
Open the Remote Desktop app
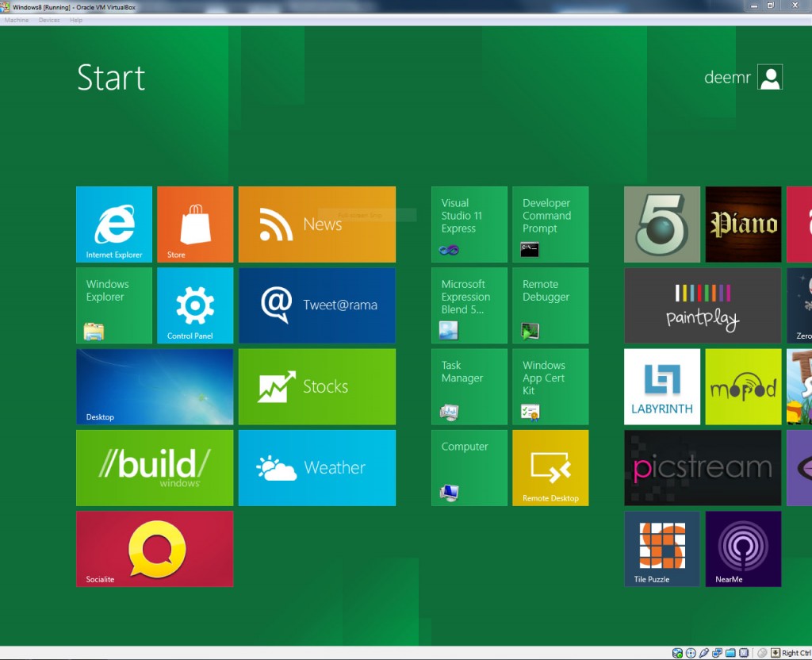pyautogui.click(x=550, y=468)
